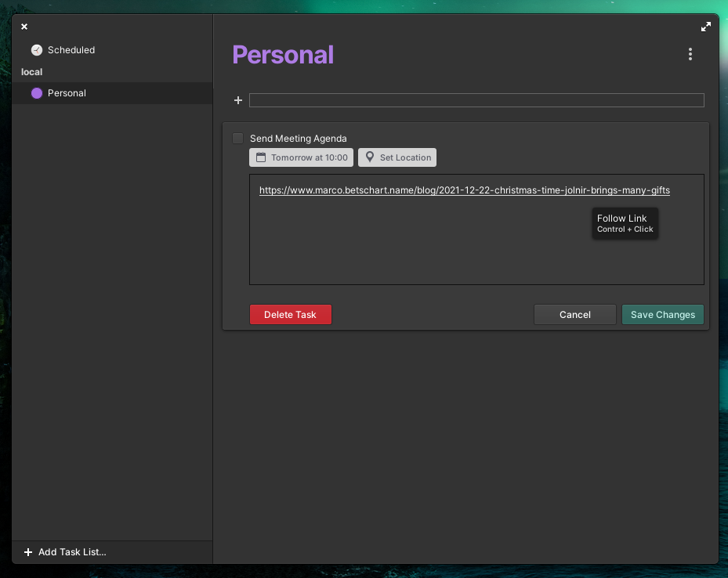Save Changes to the task
The height and width of the screenshot is (578, 728).
click(x=662, y=314)
